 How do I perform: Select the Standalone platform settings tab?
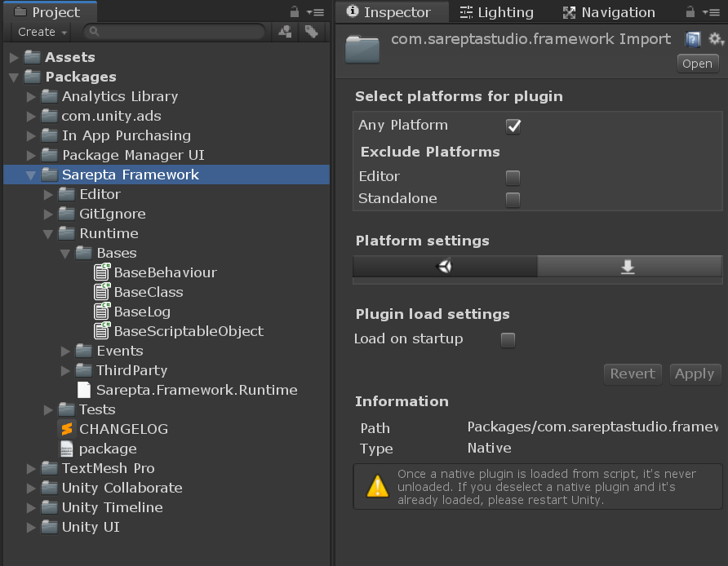tap(628, 267)
